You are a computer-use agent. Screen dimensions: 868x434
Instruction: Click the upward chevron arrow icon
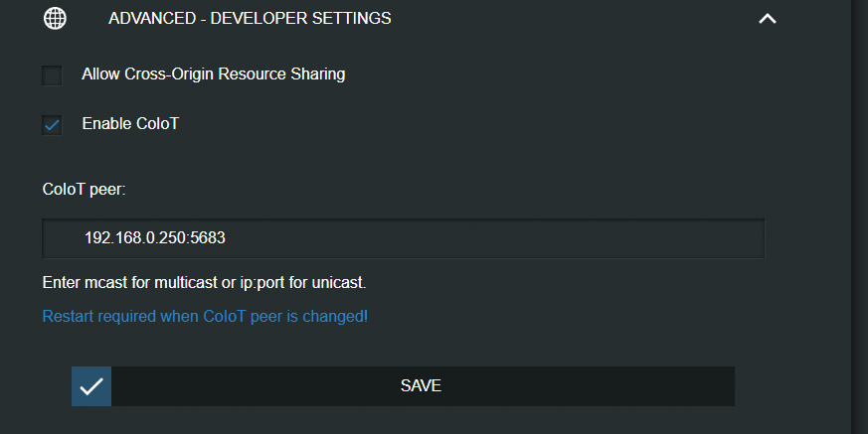pos(767,19)
